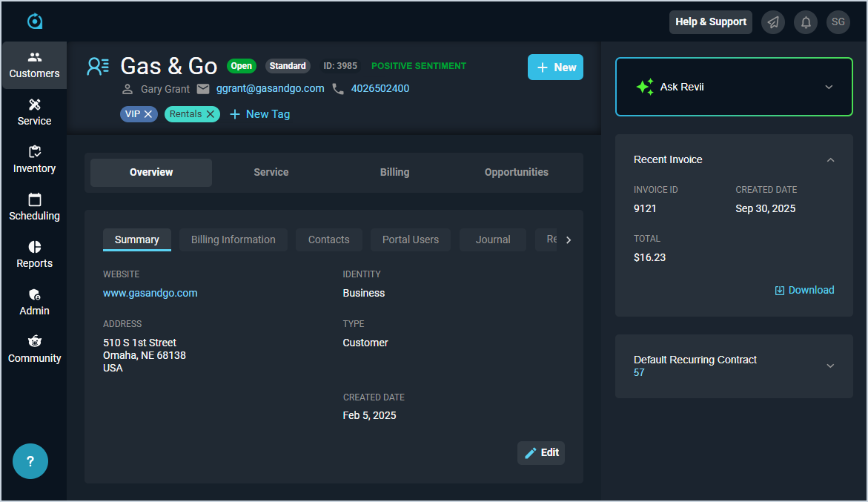Select the Contacts sub-tab
Viewport: 868px width, 502px height.
tap(329, 240)
